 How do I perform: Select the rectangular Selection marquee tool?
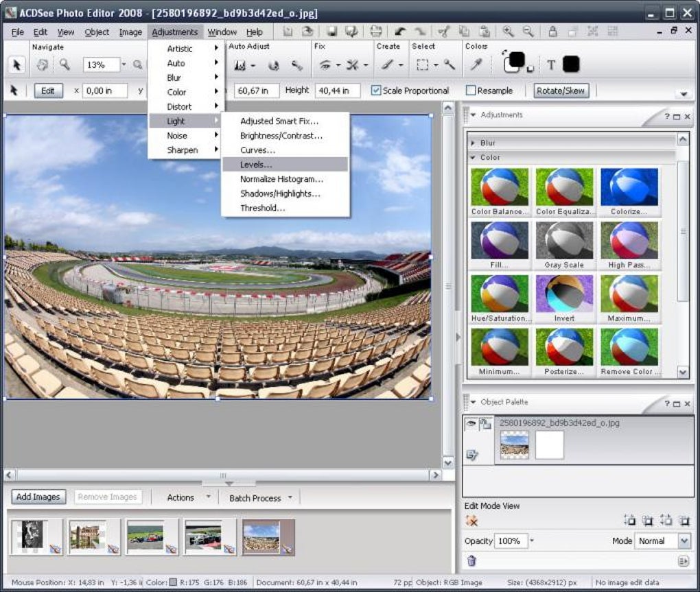pyautogui.click(x=422, y=65)
